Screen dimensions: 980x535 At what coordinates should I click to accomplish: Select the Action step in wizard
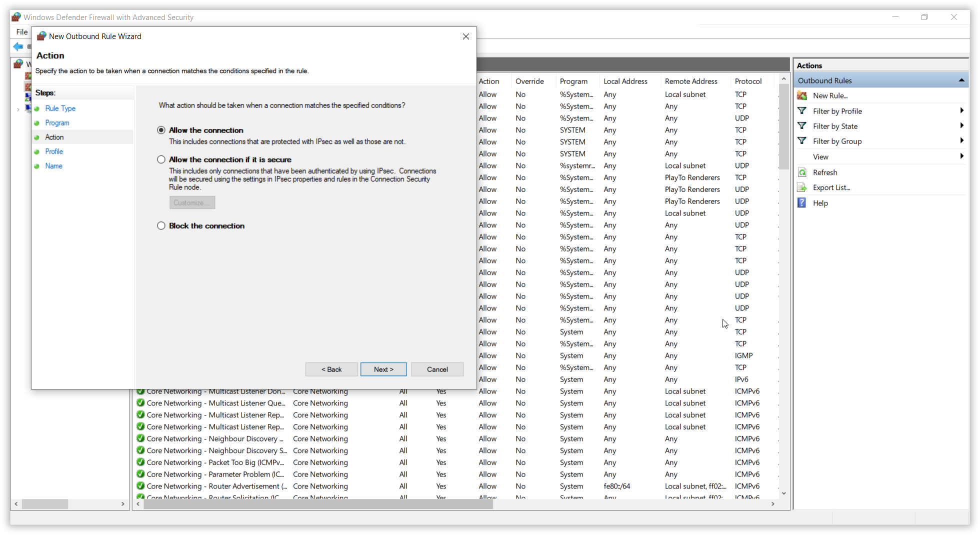tap(54, 137)
